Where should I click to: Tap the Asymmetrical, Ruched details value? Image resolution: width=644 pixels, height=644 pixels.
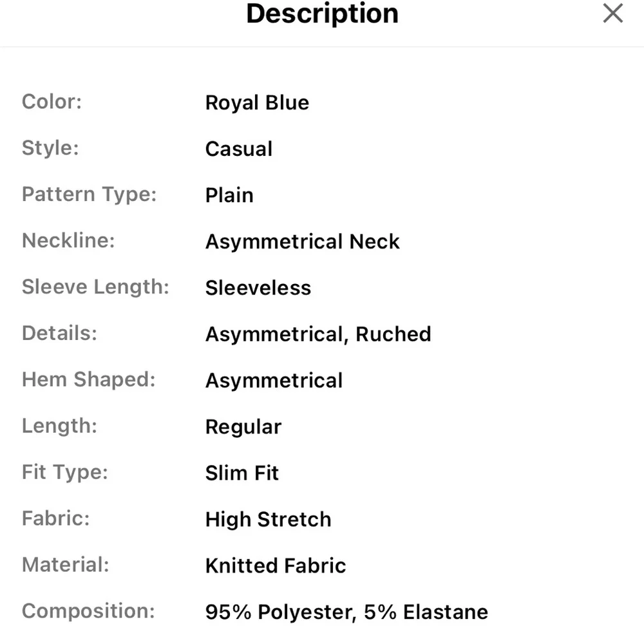click(x=318, y=334)
